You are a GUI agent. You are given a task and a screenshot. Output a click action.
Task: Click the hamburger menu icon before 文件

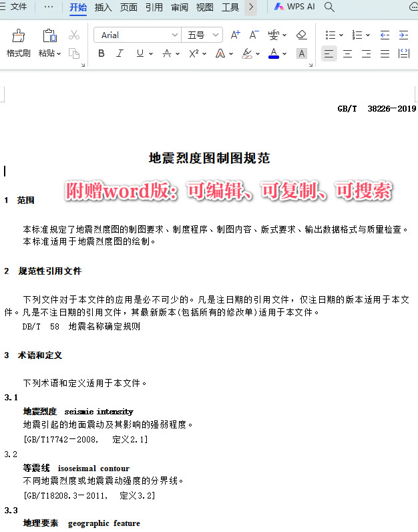(3, 7)
